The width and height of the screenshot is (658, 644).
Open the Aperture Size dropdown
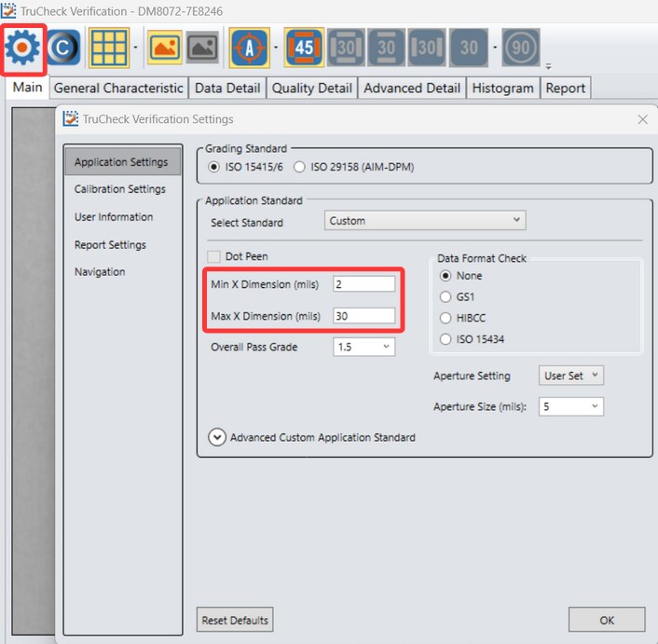pyautogui.click(x=571, y=406)
